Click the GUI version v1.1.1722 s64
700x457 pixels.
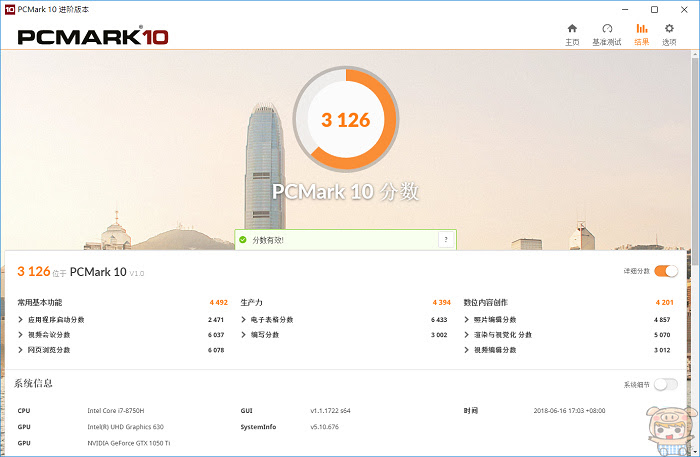330,411
